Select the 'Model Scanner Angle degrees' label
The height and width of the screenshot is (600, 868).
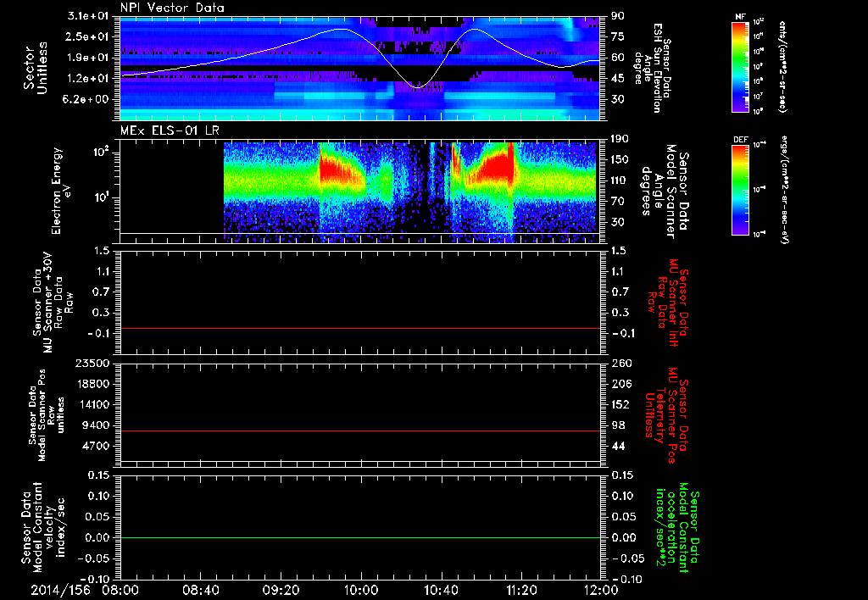coord(665,191)
